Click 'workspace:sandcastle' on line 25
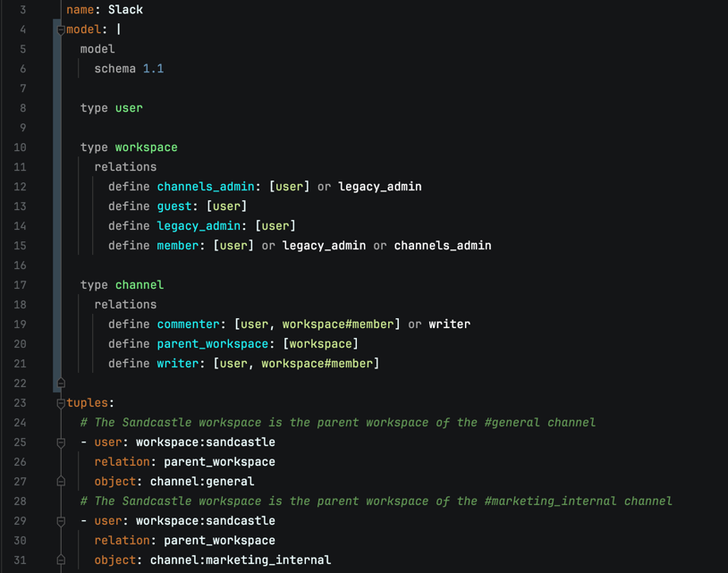The height and width of the screenshot is (573, 728). 206,442
